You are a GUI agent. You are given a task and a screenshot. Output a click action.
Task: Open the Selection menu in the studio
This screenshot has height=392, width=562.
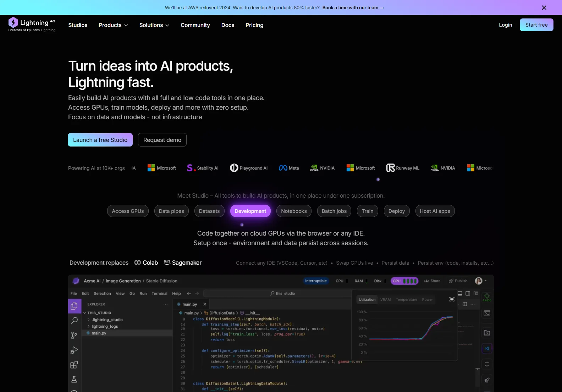pyautogui.click(x=102, y=293)
